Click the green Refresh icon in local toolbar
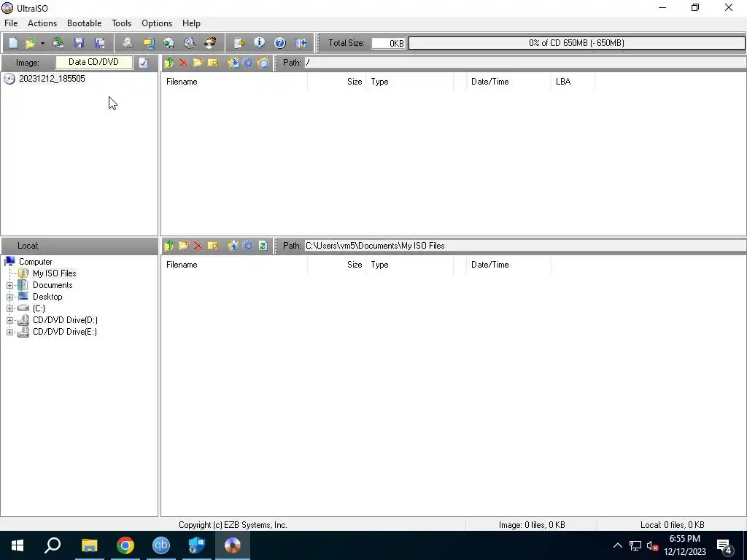The image size is (747, 560). point(263,246)
